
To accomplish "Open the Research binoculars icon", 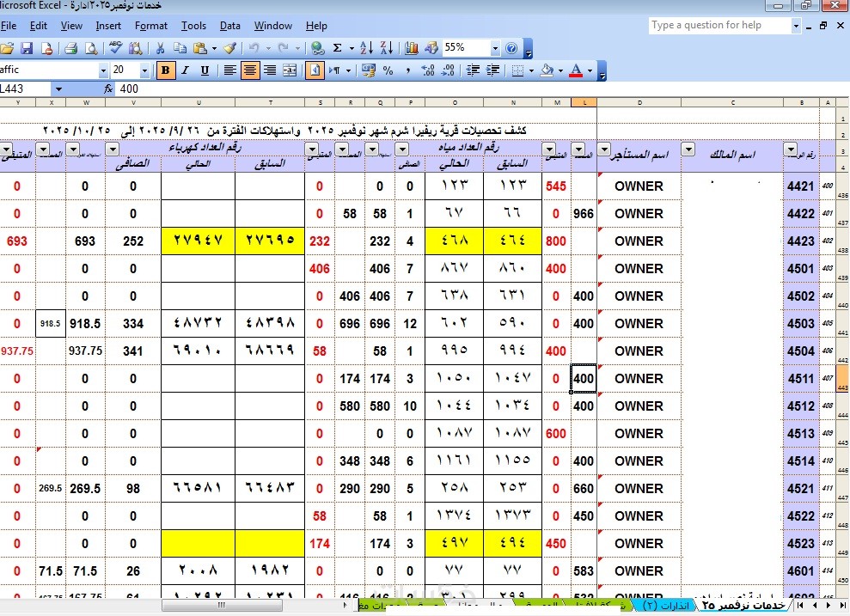I will (135, 48).
